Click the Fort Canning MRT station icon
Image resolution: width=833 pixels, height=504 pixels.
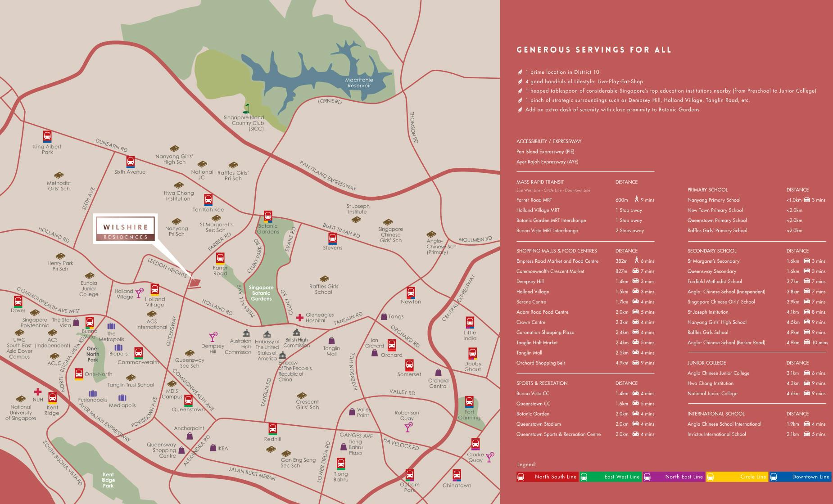tap(469, 402)
